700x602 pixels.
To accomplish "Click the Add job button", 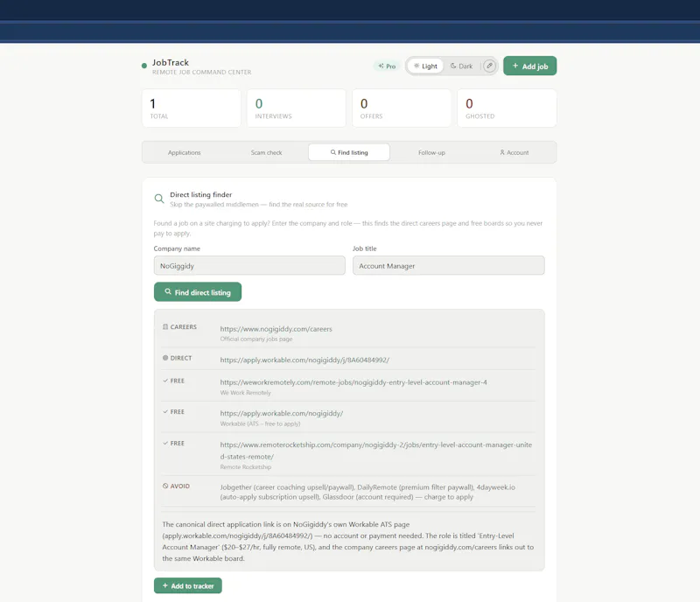I will pos(530,66).
